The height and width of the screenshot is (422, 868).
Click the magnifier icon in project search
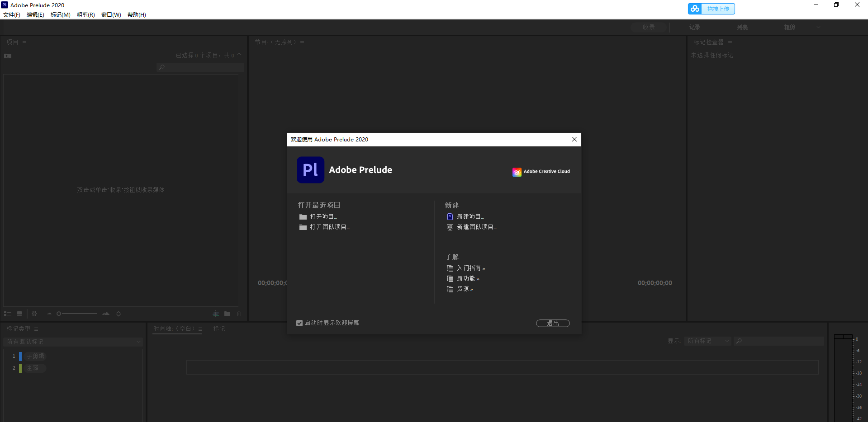click(162, 67)
